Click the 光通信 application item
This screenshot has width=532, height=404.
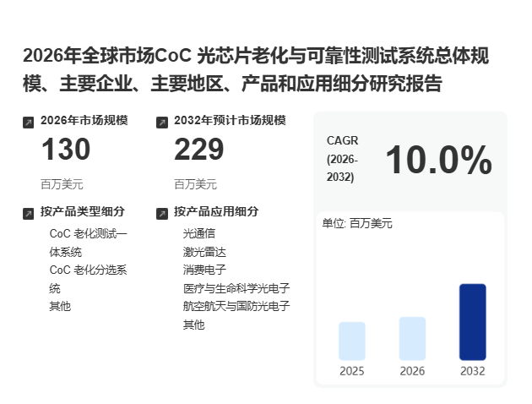click(x=199, y=233)
